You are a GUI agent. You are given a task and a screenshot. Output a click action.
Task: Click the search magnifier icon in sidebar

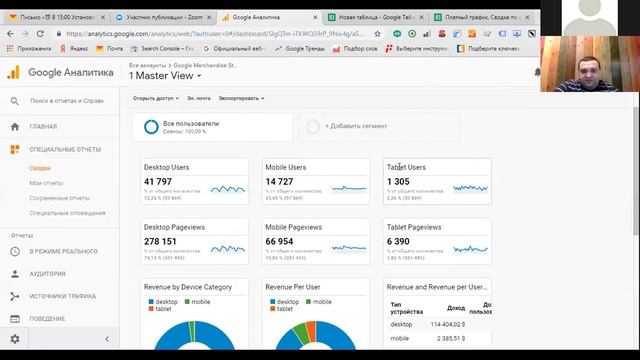coord(15,101)
